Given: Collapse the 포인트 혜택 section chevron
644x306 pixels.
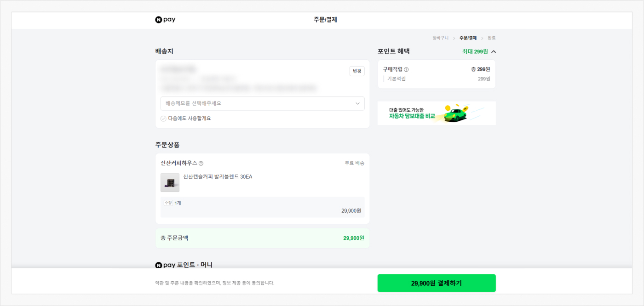Looking at the screenshot, I should click(x=494, y=51).
